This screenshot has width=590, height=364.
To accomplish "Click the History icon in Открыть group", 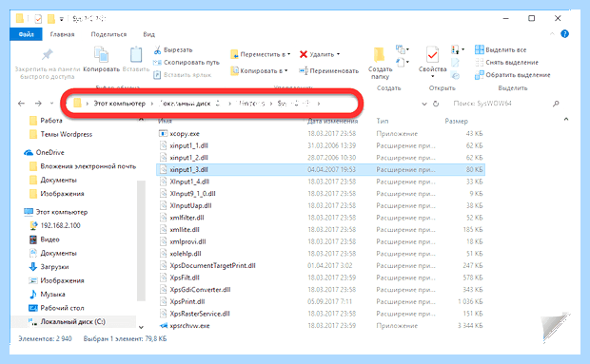I will point(455,75).
